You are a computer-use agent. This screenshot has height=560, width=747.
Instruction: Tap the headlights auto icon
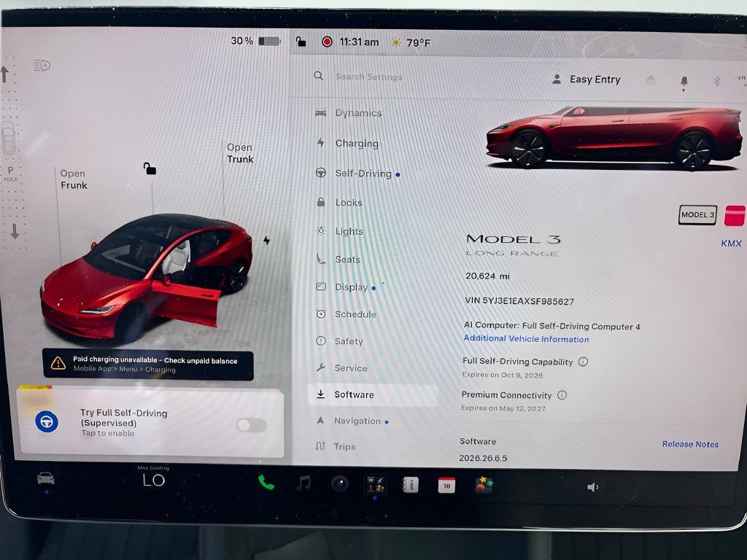pyautogui.click(x=42, y=65)
